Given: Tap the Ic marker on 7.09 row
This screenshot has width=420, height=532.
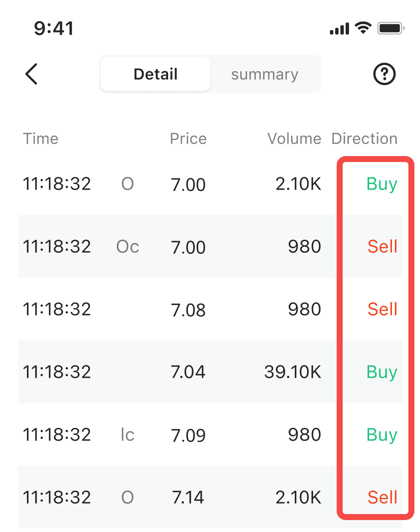Looking at the screenshot, I should point(127,435).
